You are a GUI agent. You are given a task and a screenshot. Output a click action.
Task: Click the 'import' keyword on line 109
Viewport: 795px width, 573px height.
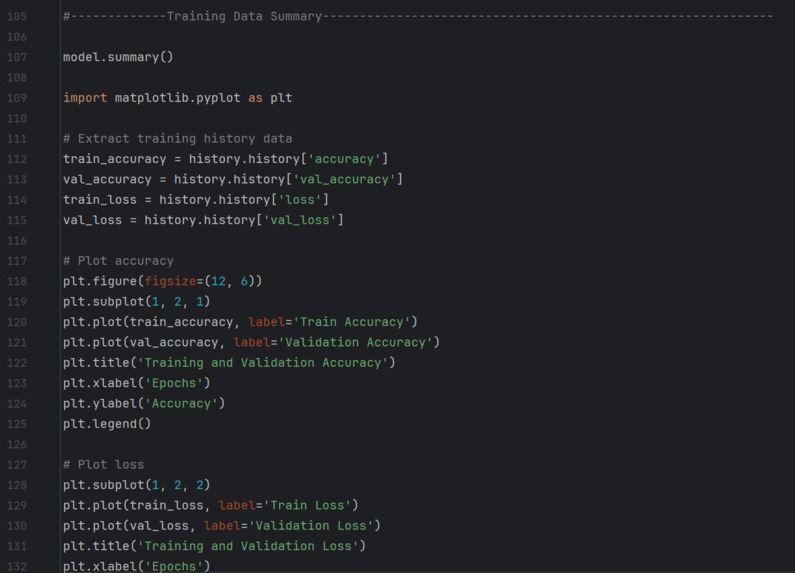tap(85, 98)
